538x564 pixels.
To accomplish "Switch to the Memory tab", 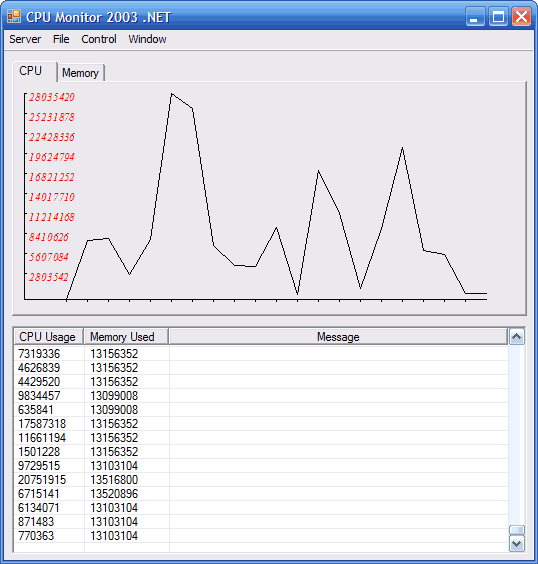I will (x=81, y=73).
